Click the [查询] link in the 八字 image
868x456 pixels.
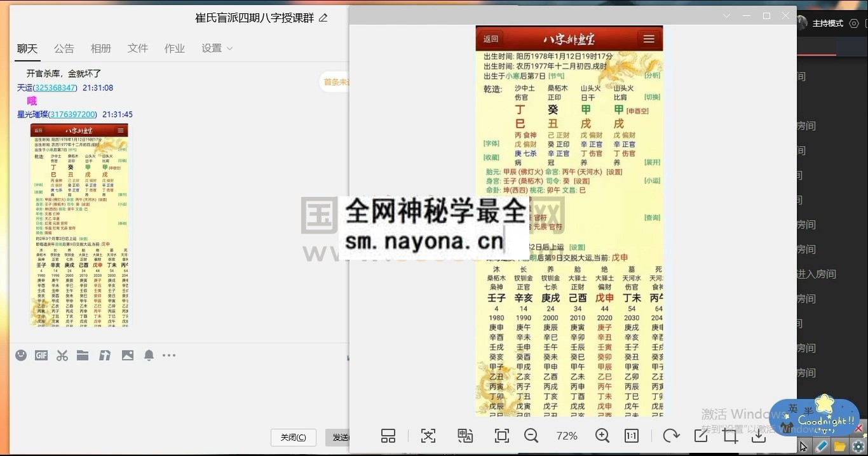click(653, 217)
